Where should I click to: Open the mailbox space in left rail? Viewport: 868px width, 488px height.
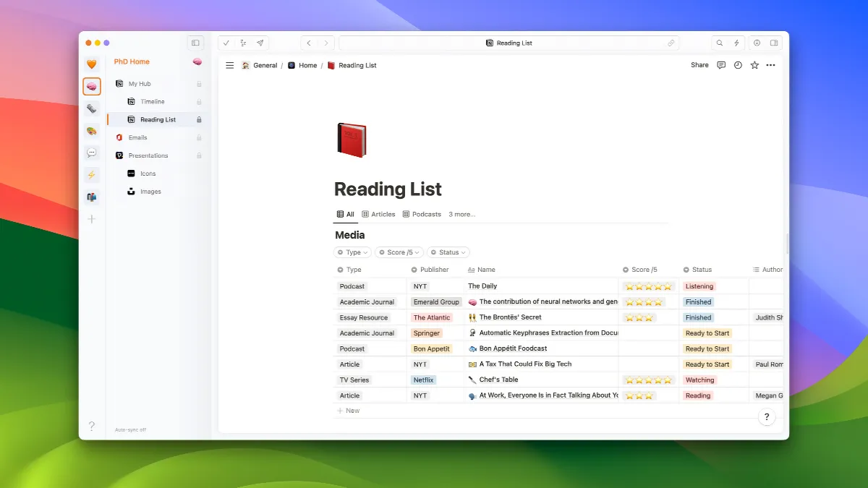[x=92, y=197]
